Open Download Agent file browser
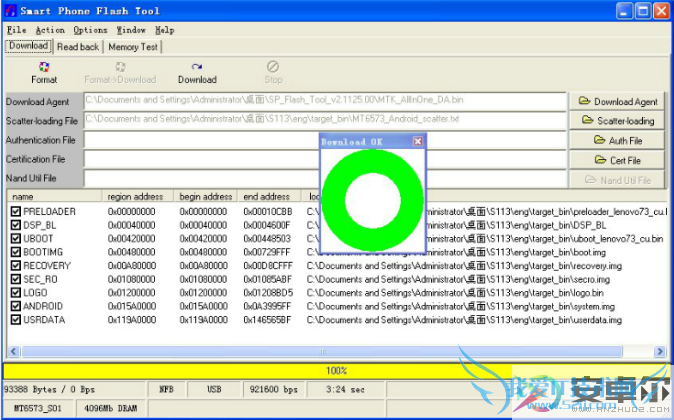The width and height of the screenshot is (674, 420). [x=617, y=101]
